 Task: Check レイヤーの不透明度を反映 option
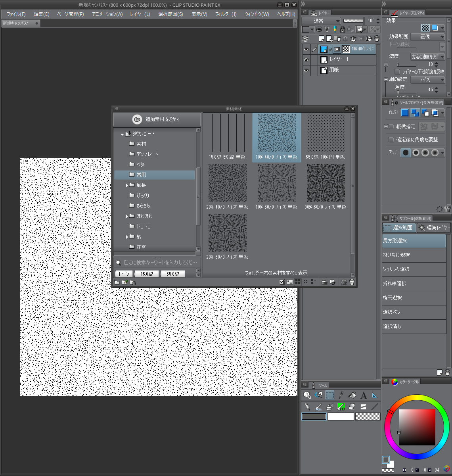[397, 72]
